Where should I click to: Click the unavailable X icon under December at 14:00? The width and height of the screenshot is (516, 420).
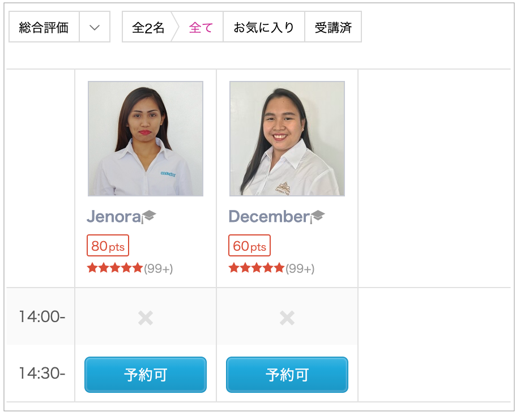[x=287, y=318]
